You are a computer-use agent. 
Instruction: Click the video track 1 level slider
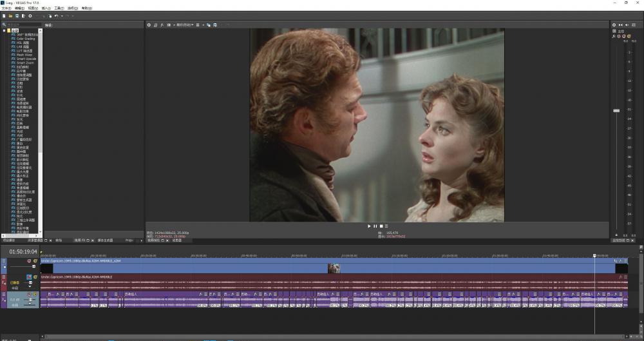(33, 267)
